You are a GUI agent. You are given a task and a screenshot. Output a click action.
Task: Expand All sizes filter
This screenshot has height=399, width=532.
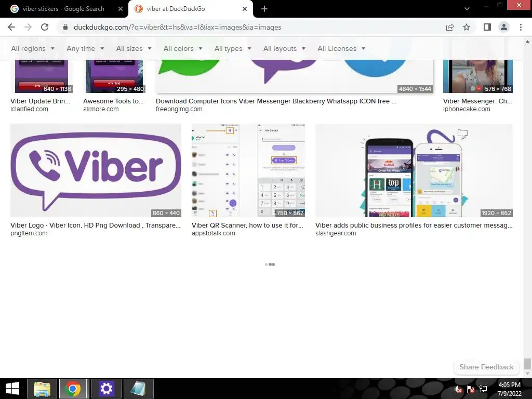tap(134, 48)
